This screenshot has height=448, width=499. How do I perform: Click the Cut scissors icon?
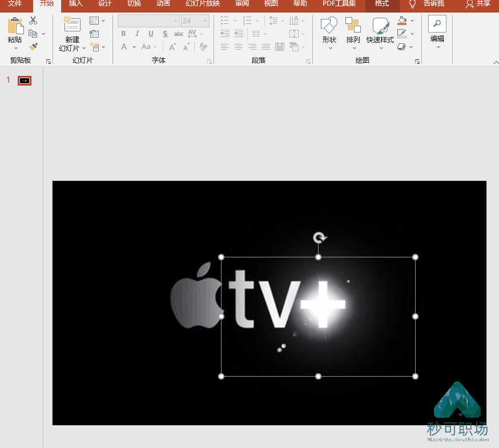33,21
